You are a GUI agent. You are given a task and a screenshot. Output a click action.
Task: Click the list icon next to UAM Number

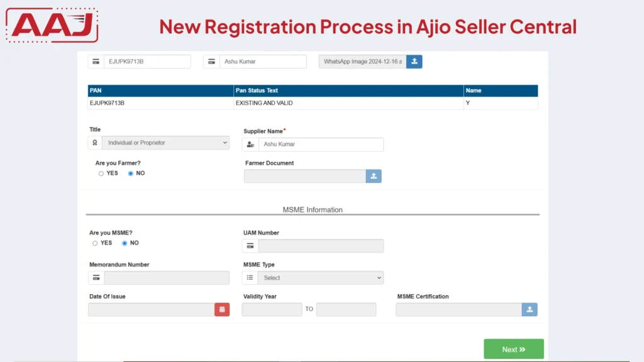pos(249,246)
